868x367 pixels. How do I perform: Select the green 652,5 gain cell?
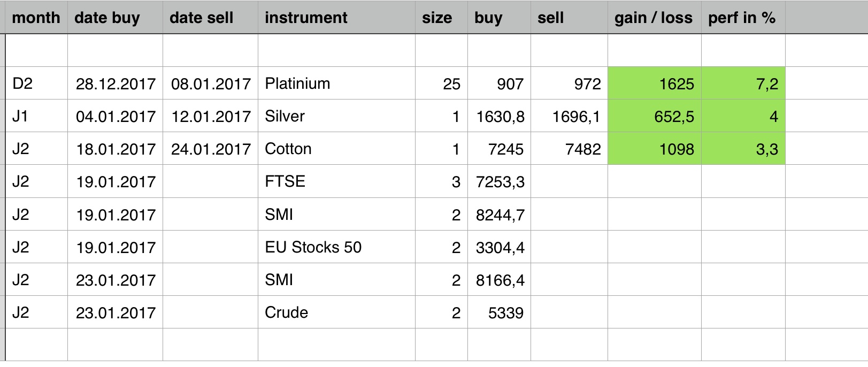[655, 116]
